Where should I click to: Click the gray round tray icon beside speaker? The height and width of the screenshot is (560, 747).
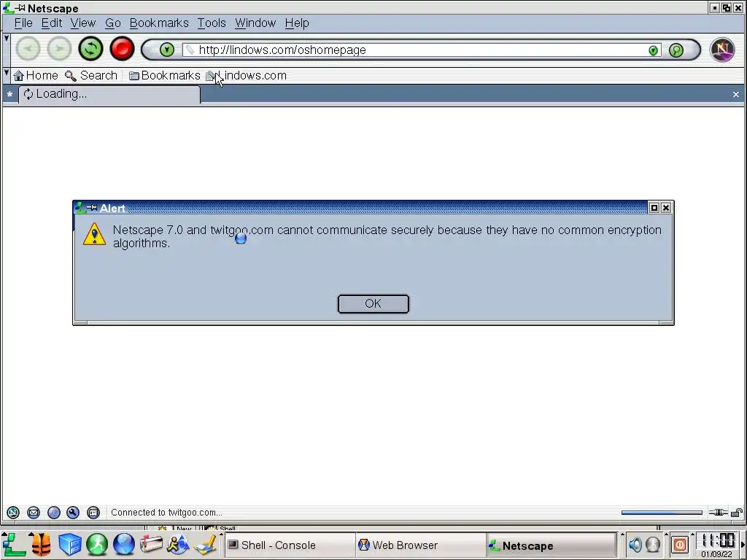tap(653, 544)
